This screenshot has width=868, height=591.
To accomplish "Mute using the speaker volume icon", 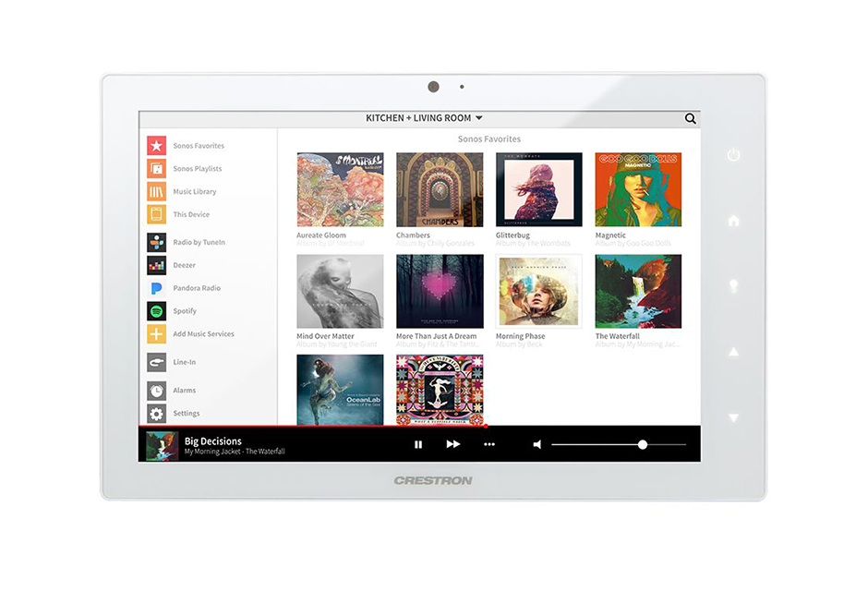I will [536, 444].
